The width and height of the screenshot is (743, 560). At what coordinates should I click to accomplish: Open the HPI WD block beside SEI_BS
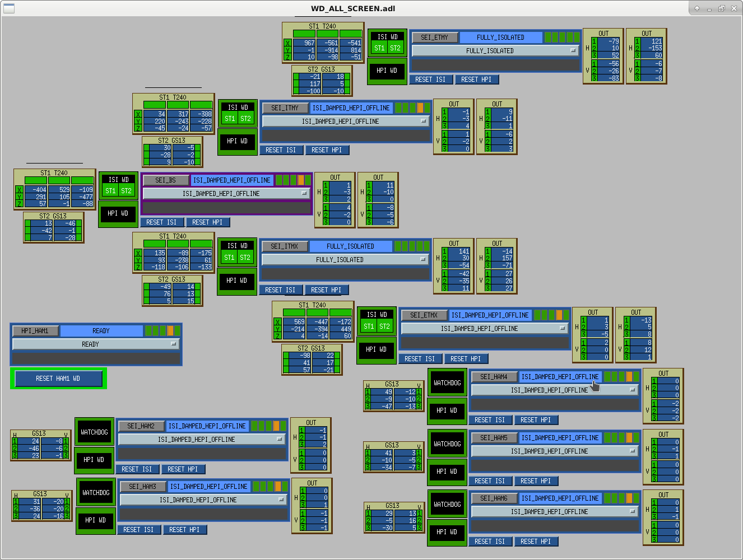point(118,213)
